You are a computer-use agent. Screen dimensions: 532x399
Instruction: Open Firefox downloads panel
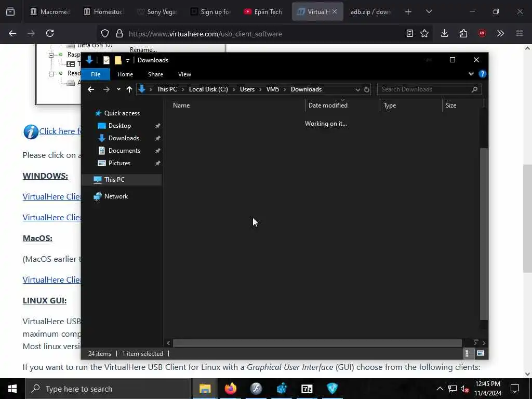tap(445, 33)
